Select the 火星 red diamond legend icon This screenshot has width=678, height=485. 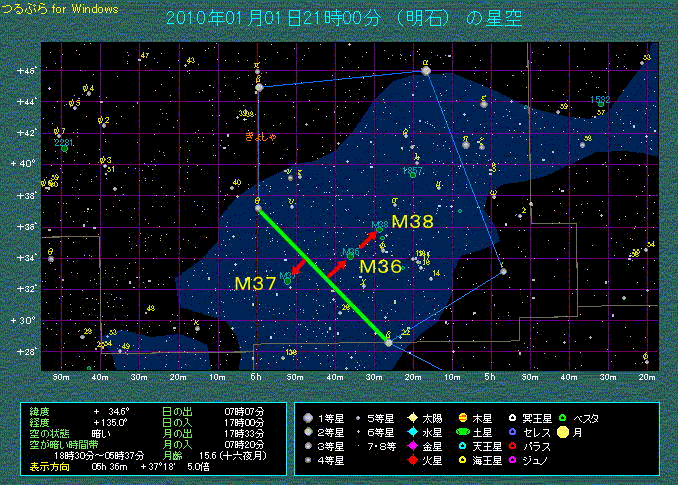pyautogui.click(x=412, y=461)
